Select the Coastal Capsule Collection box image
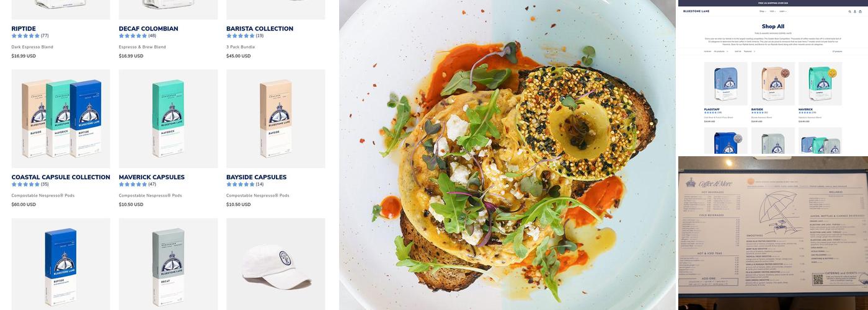 click(x=61, y=118)
